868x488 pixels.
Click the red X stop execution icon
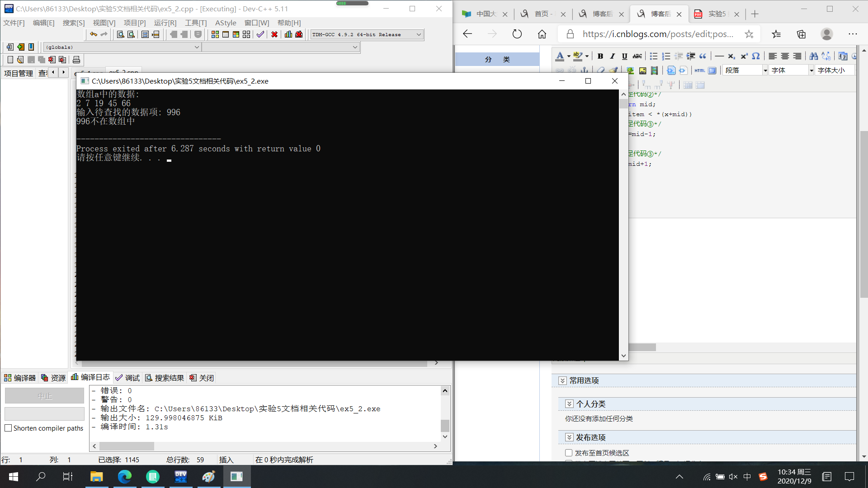(274, 34)
